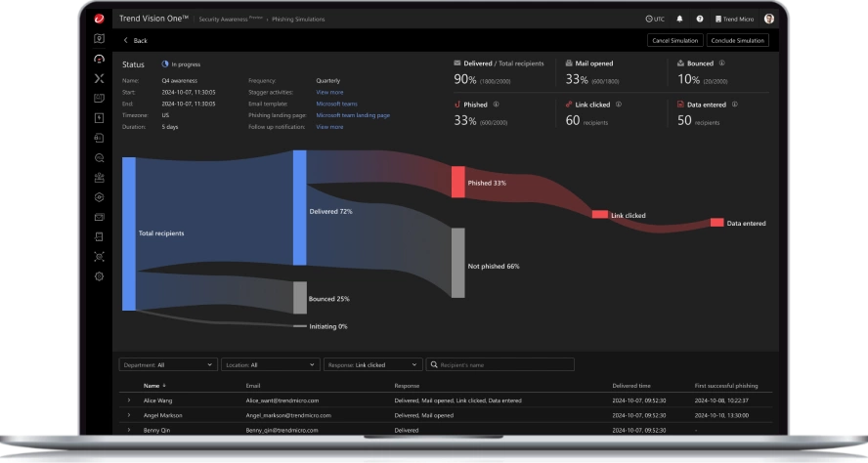Open the hexagon gear sidebar icon

point(99,197)
